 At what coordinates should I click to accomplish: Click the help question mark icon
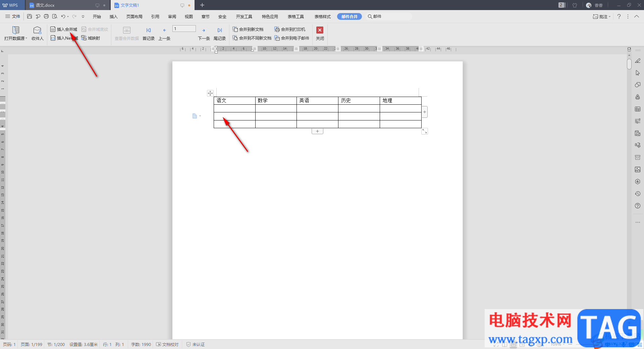click(x=619, y=16)
